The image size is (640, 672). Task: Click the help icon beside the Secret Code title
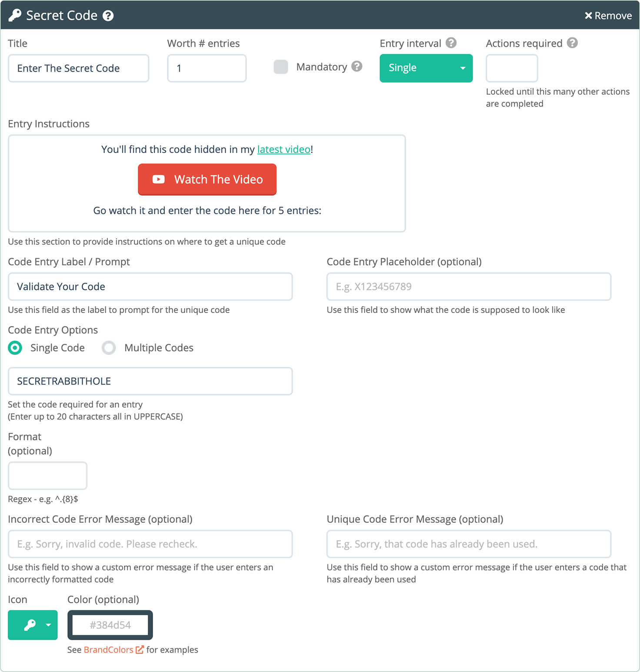pyautogui.click(x=108, y=15)
